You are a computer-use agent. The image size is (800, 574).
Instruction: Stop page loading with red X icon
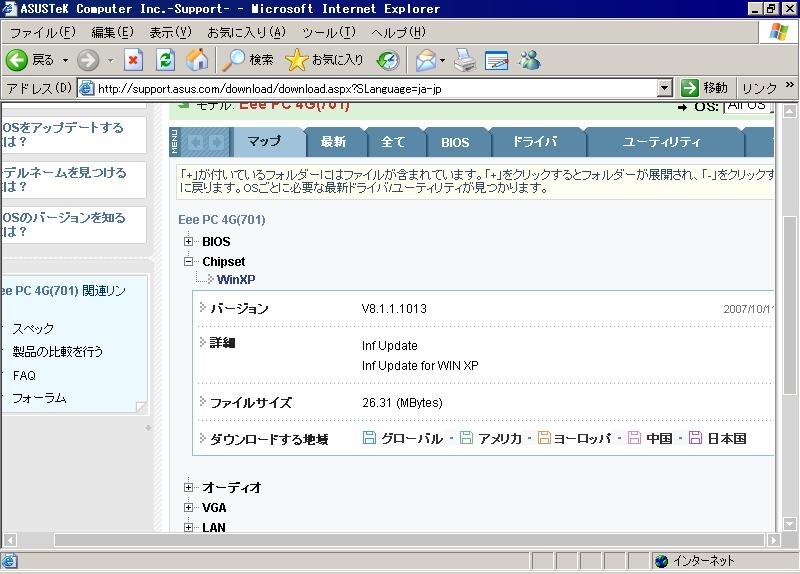[133, 60]
